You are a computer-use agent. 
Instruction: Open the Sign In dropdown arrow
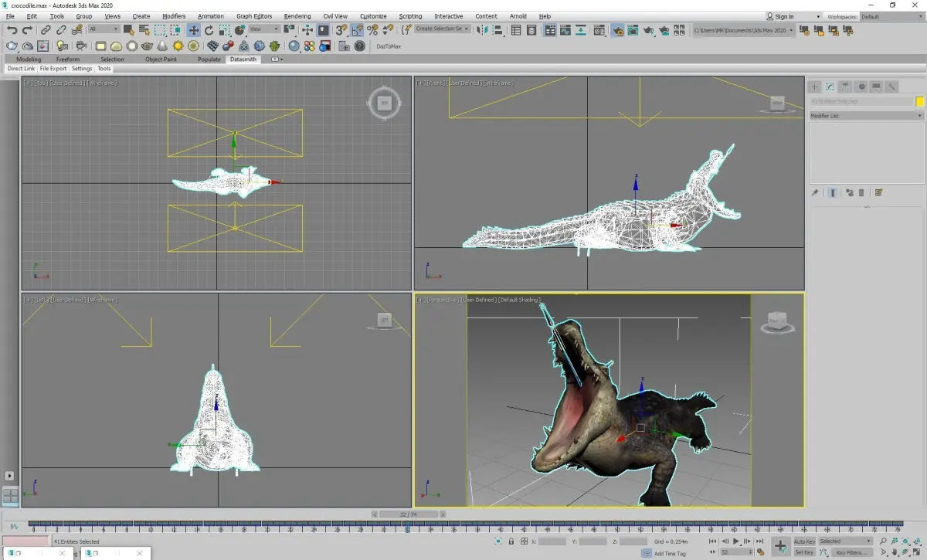[817, 16]
